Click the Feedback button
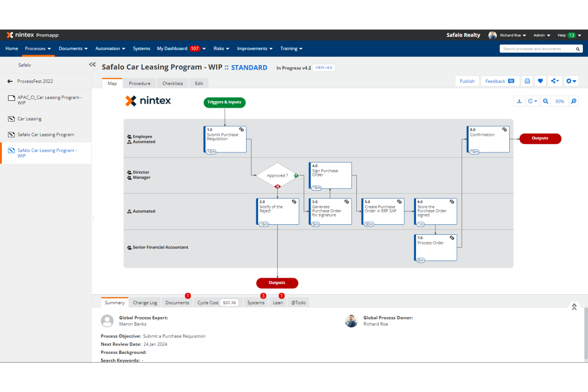This screenshot has height=392, width=588. coord(500,81)
